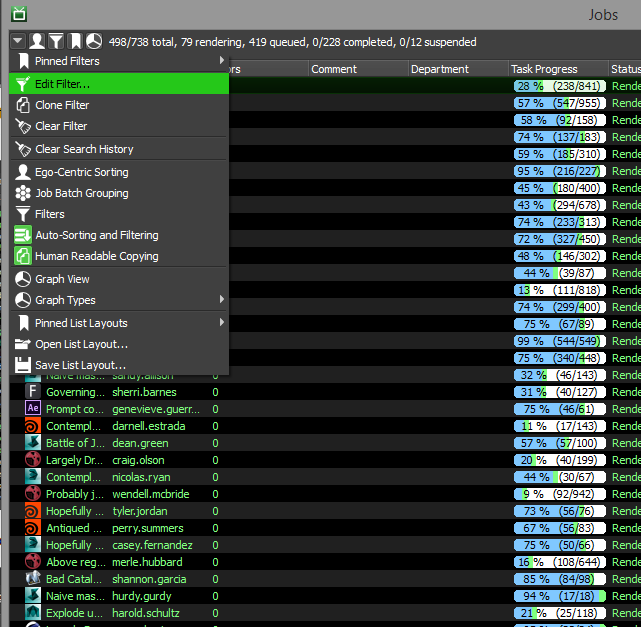641x627 pixels.
Task: Toggle the Filters menu option
Action: click(119, 214)
